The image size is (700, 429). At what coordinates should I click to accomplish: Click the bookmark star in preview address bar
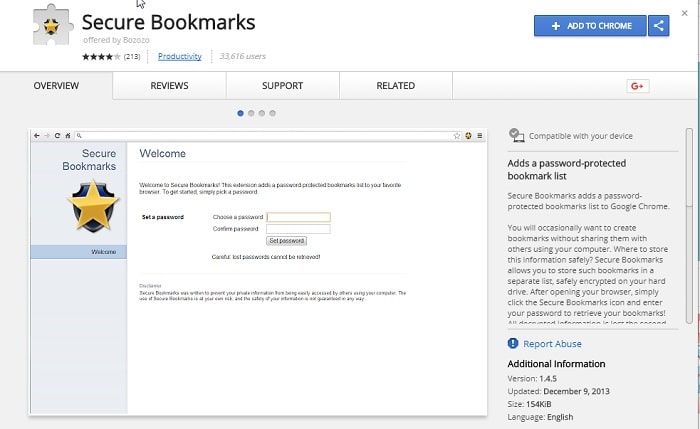[x=457, y=136]
